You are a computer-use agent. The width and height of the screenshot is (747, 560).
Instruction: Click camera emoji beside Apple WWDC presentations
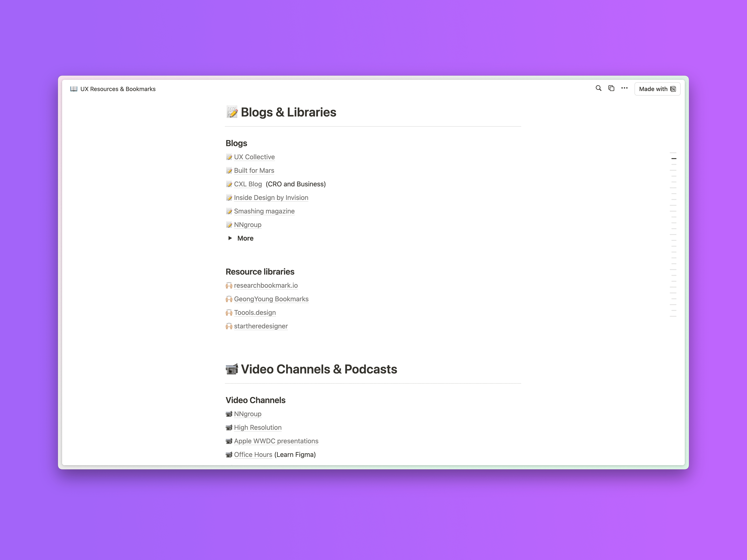(229, 441)
